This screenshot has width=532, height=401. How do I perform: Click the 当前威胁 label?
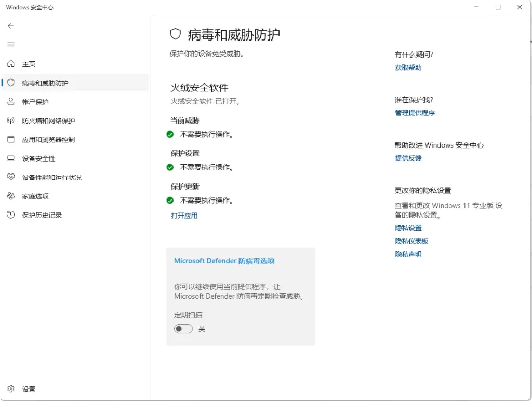(185, 121)
